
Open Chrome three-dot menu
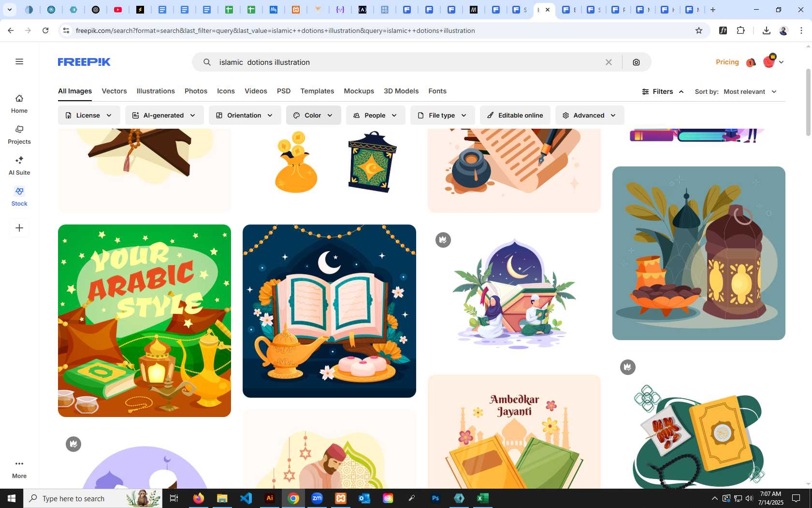801,30
